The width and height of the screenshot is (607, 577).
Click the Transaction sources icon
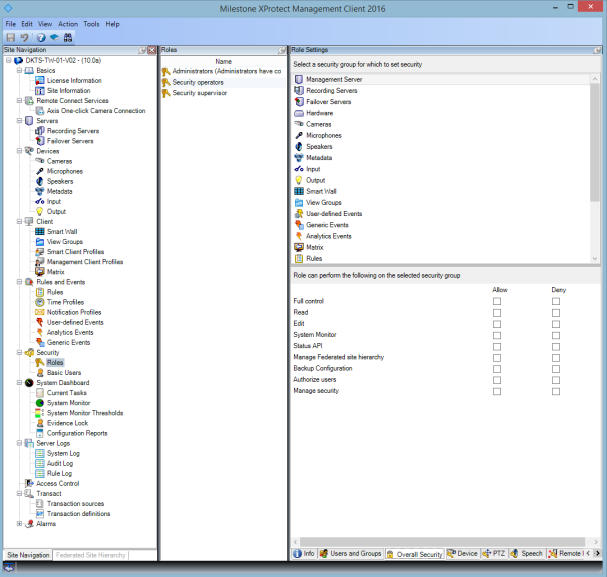point(39,503)
